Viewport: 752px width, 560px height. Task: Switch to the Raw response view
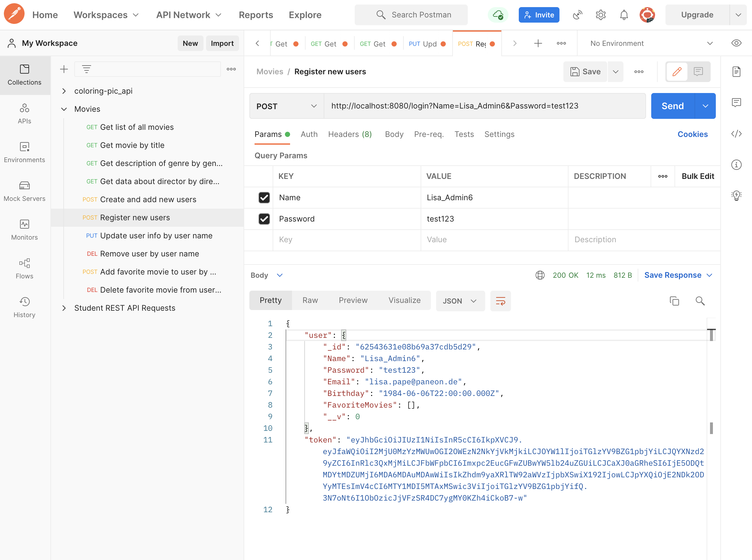pos(310,300)
